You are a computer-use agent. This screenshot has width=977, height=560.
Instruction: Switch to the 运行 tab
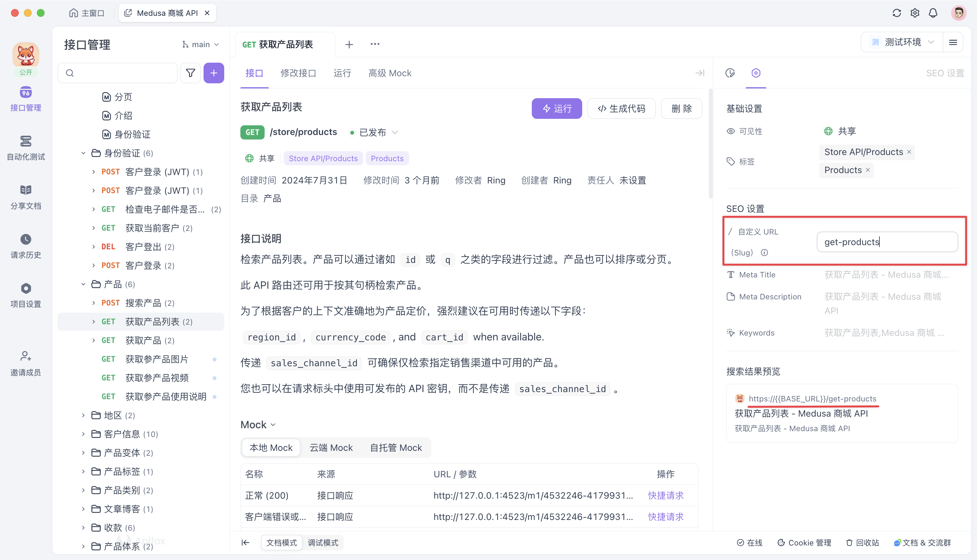pos(342,73)
